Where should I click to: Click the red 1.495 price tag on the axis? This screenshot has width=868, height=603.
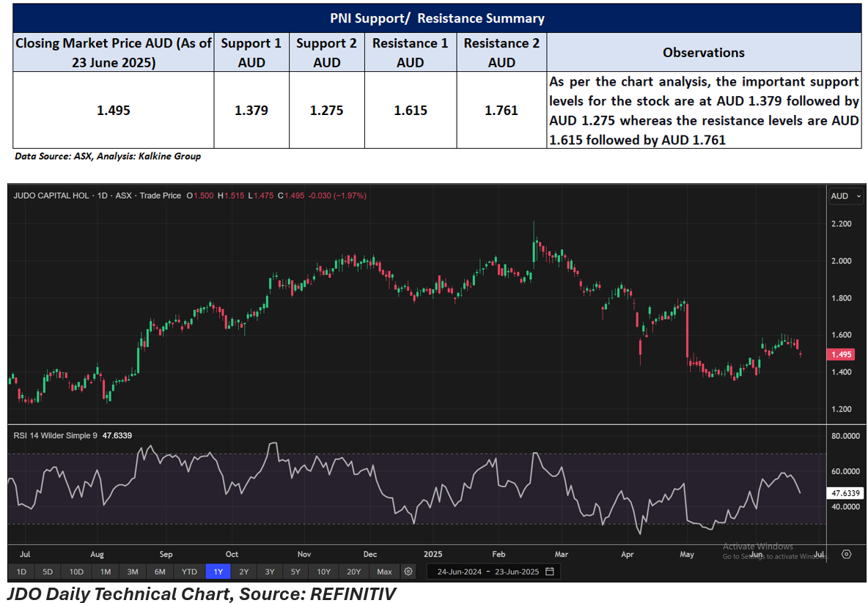point(840,355)
